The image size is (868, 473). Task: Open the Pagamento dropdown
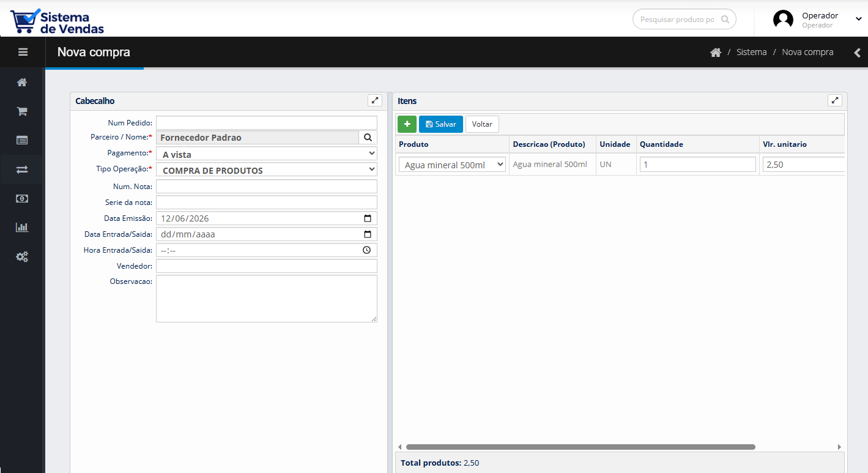tap(267, 154)
